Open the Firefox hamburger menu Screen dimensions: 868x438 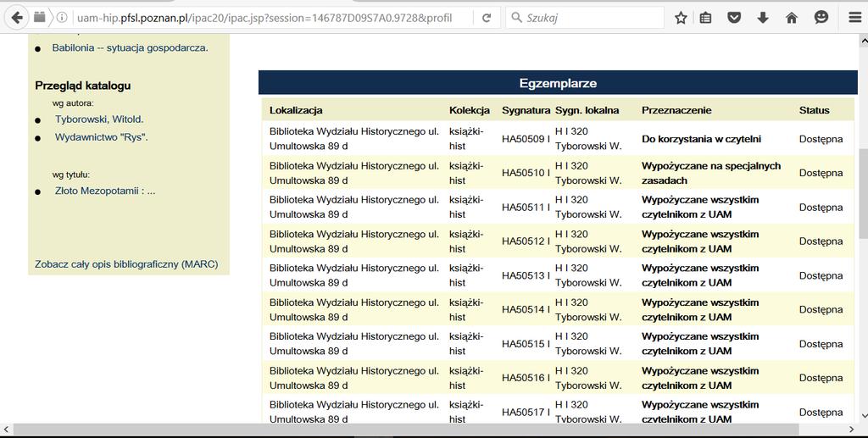(855, 18)
